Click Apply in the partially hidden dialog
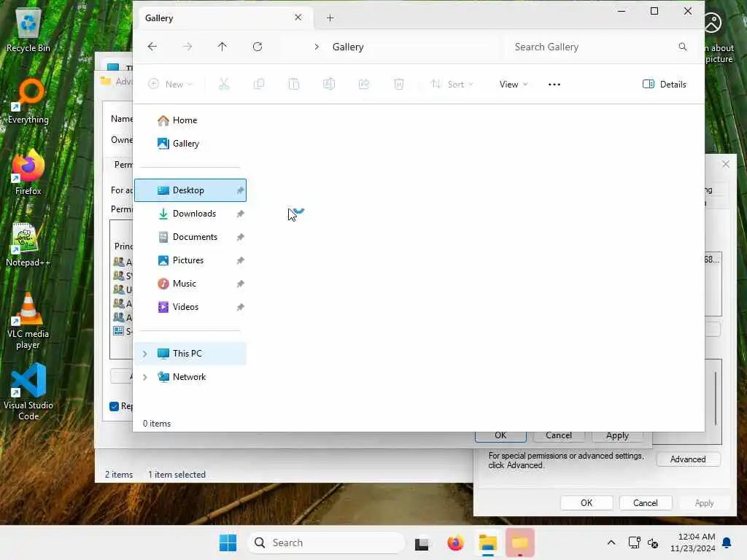The height and width of the screenshot is (560, 747). coord(617,436)
